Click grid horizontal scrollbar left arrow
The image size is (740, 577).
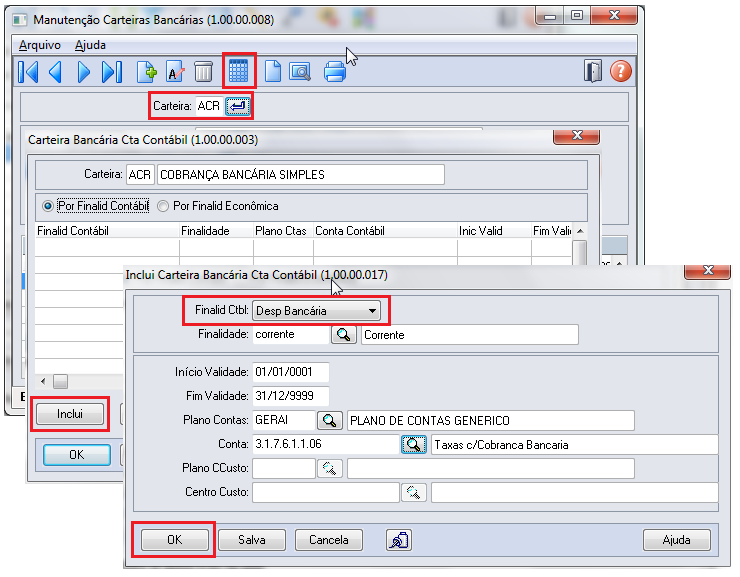pyautogui.click(x=43, y=381)
